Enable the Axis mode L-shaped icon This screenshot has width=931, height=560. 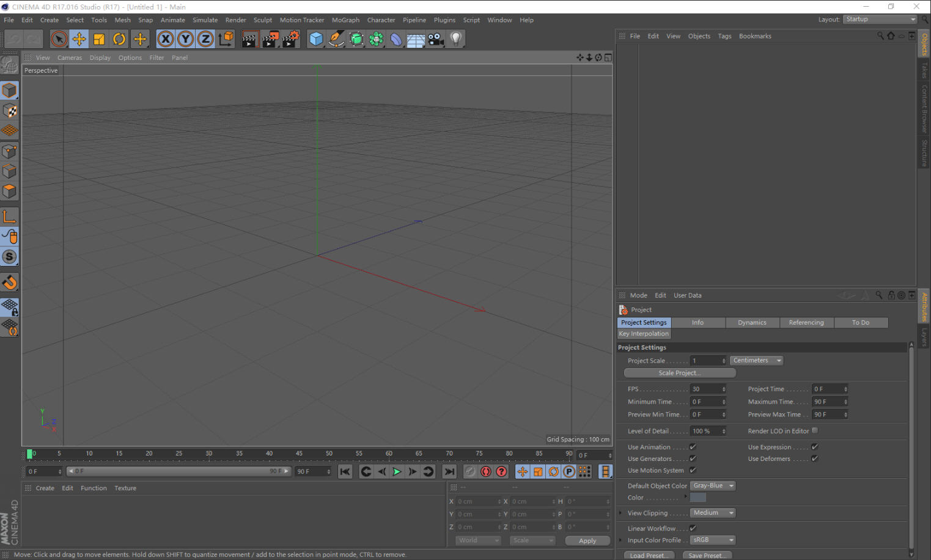[x=10, y=216]
